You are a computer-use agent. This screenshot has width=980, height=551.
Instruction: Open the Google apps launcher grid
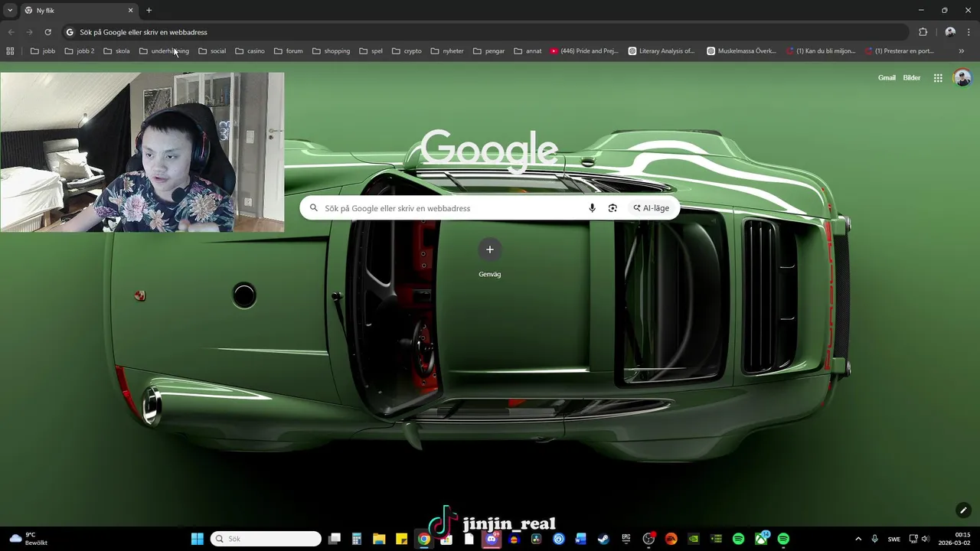(x=938, y=78)
